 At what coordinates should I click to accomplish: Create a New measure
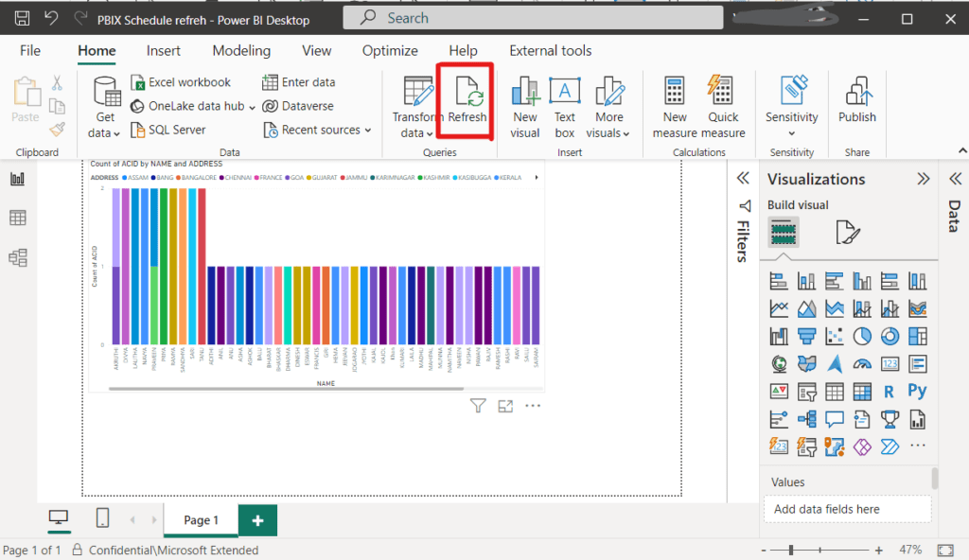pos(674,108)
